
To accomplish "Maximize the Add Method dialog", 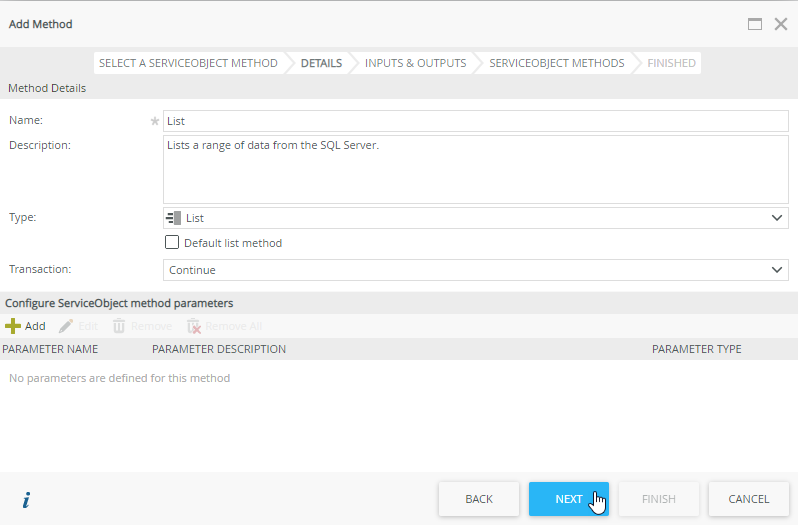I will click(x=755, y=24).
